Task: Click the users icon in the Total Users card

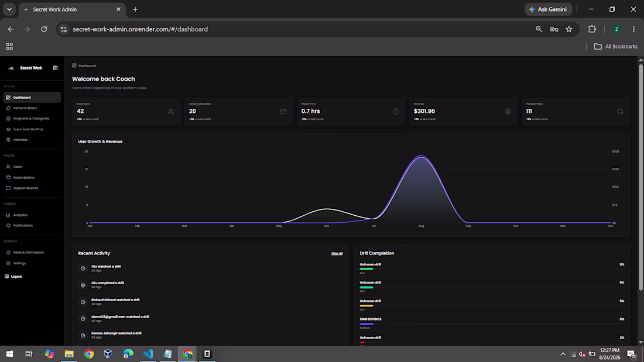Action: [x=171, y=111]
